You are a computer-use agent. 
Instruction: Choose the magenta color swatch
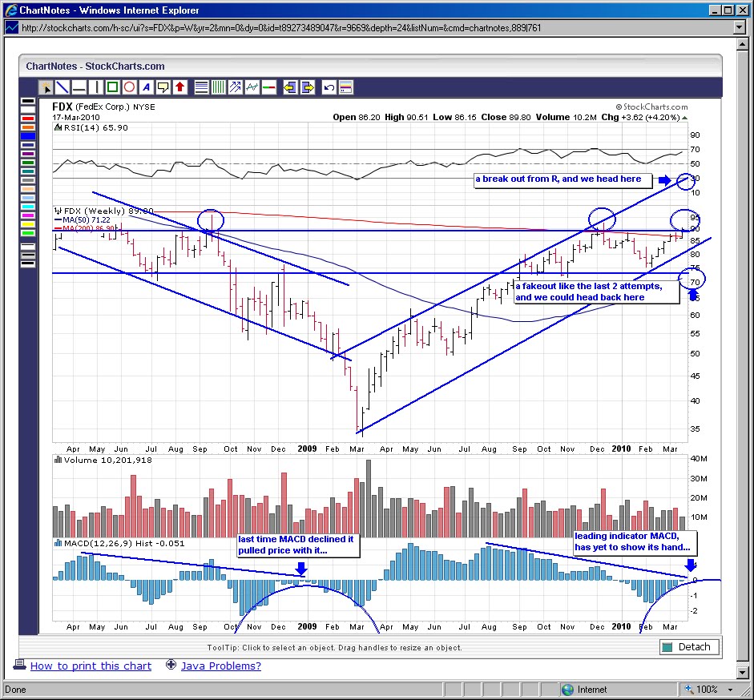(x=28, y=215)
